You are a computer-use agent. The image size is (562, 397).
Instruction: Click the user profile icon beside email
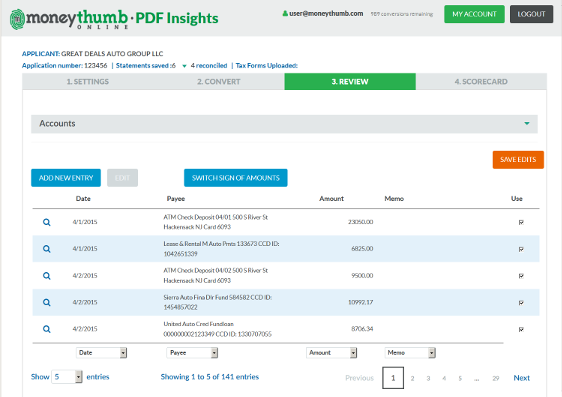pos(285,14)
